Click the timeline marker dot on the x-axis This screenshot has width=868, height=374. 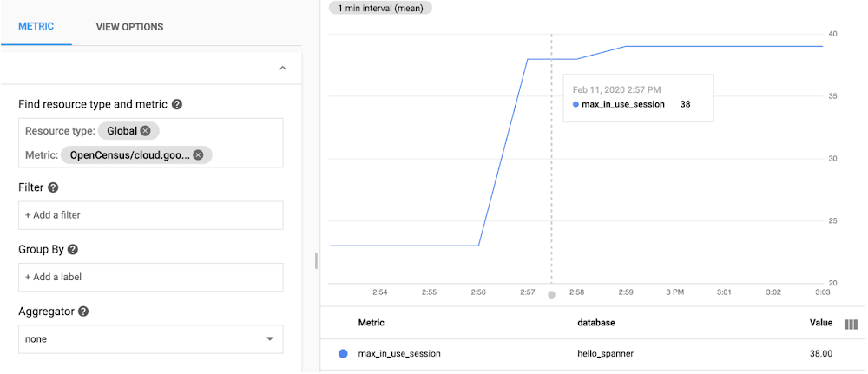coord(551,295)
